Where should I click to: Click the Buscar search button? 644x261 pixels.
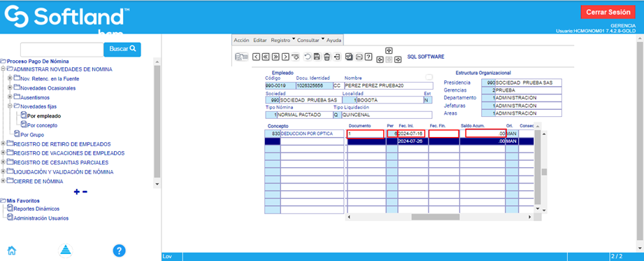122,49
